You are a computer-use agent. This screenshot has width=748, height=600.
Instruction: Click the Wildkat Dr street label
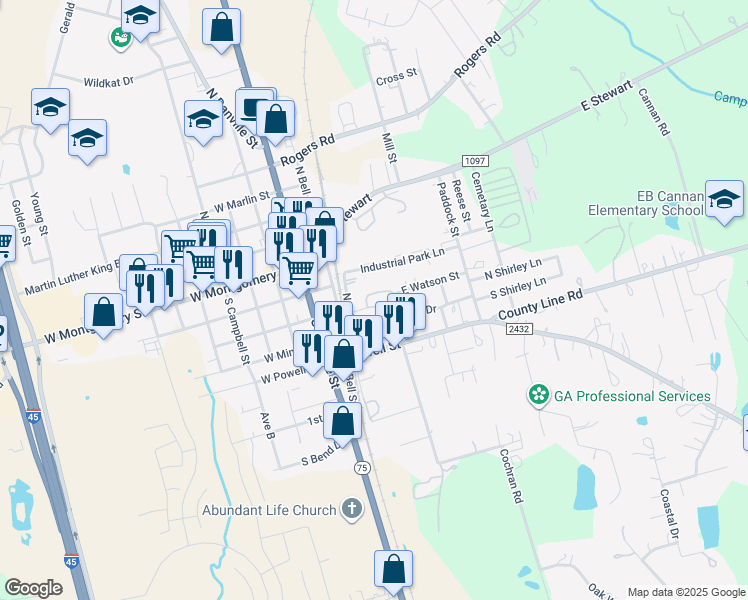[109, 82]
